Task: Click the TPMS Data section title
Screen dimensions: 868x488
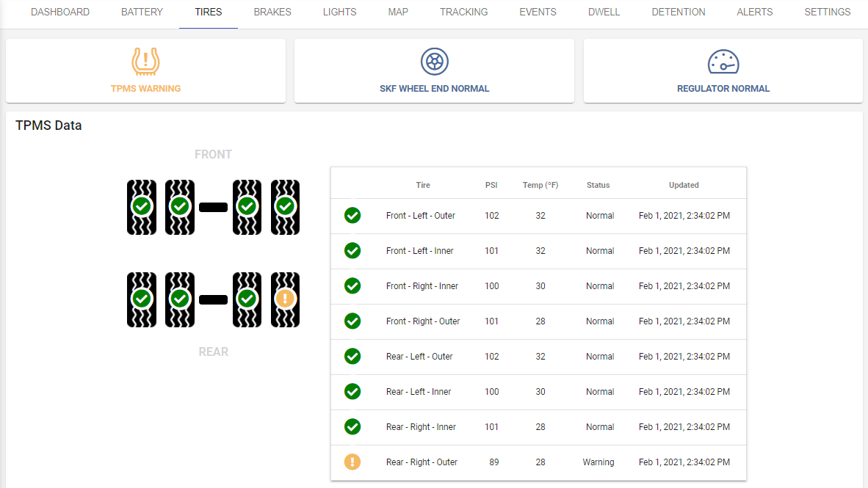Action: point(49,125)
